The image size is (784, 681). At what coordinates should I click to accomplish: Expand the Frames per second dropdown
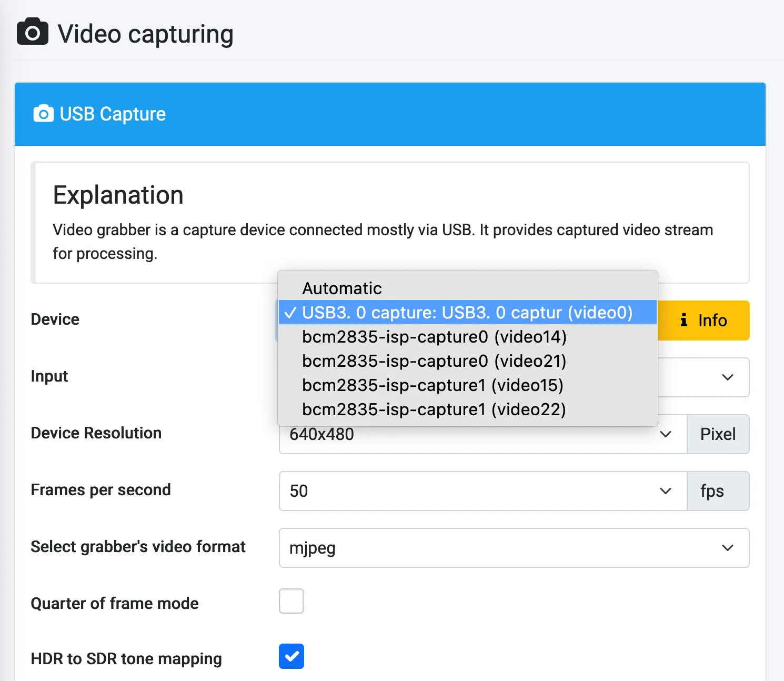[x=665, y=491]
